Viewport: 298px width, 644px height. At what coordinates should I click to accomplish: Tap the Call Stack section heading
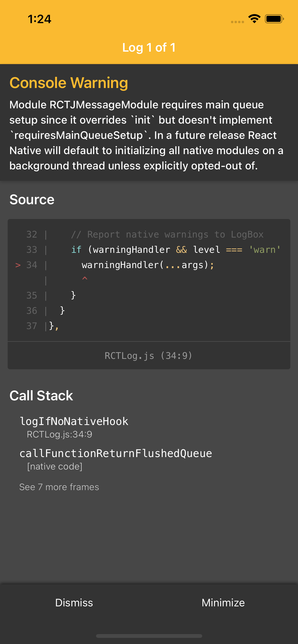coord(41,396)
